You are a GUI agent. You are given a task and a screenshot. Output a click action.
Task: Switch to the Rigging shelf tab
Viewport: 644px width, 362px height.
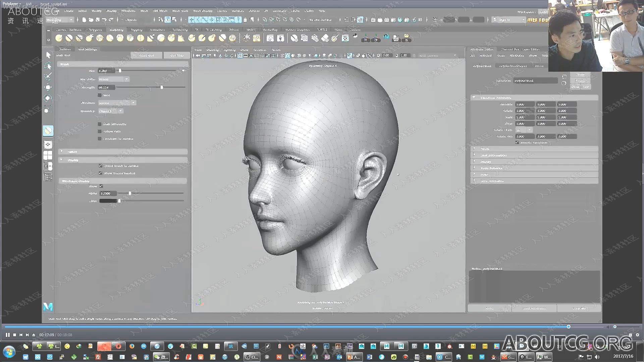click(137, 29)
